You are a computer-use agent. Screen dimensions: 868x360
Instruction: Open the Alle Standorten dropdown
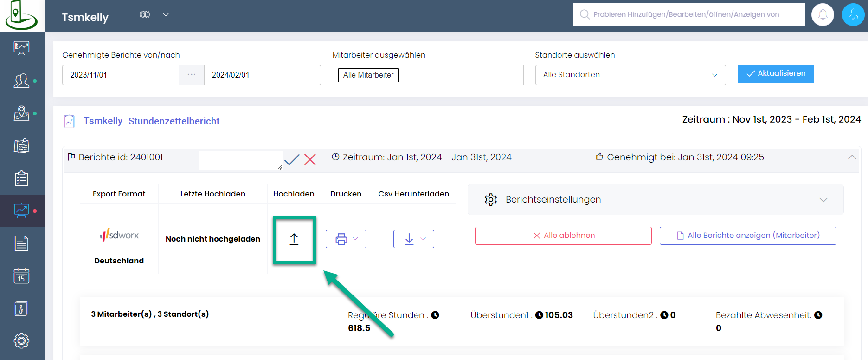pyautogui.click(x=630, y=75)
